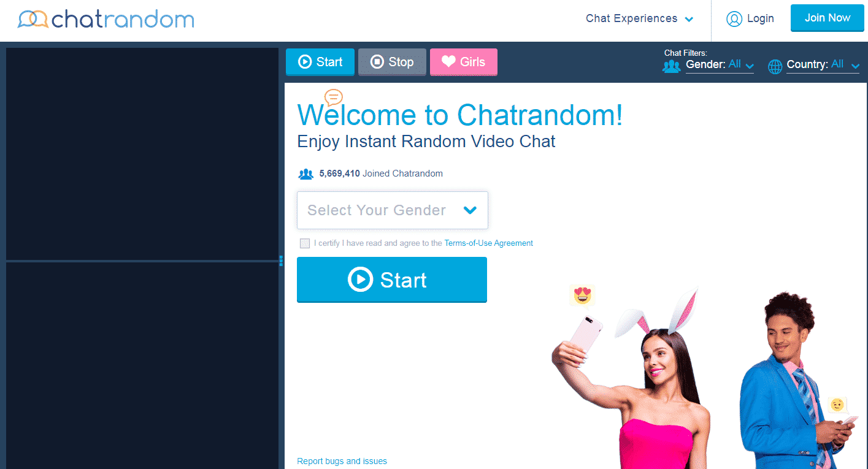868x469 pixels.
Task: Click the Stop button in toolbar
Action: click(392, 62)
